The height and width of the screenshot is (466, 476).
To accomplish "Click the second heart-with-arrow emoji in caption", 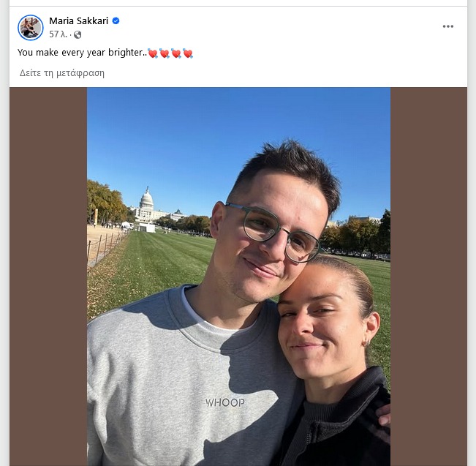I will coord(165,53).
